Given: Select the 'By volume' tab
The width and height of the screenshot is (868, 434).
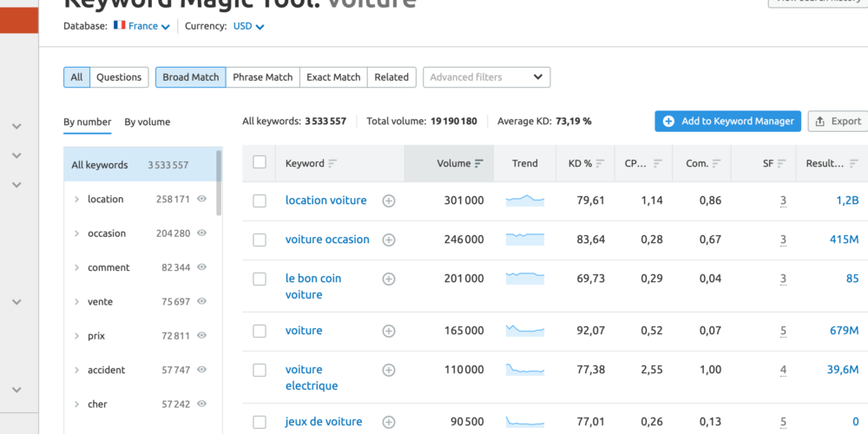Looking at the screenshot, I should 147,122.
